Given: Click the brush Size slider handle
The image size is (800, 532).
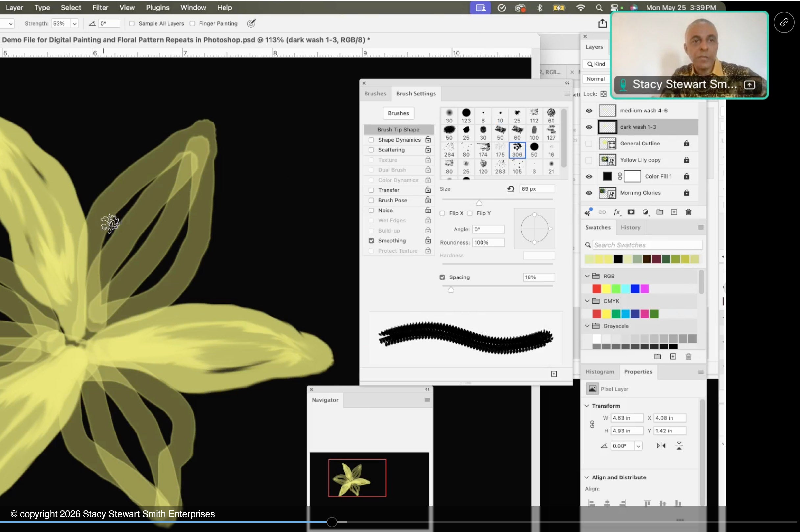Looking at the screenshot, I should (x=479, y=203).
